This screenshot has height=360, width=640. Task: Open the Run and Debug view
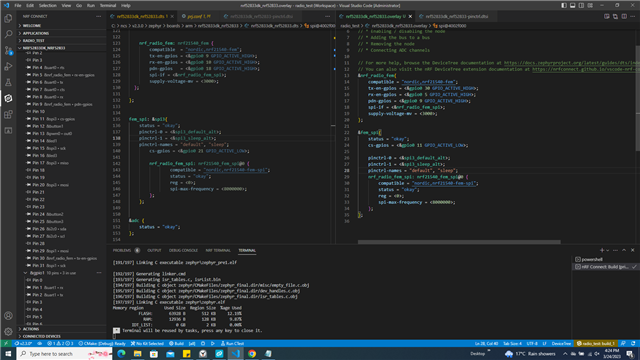pyautogui.click(x=8, y=66)
